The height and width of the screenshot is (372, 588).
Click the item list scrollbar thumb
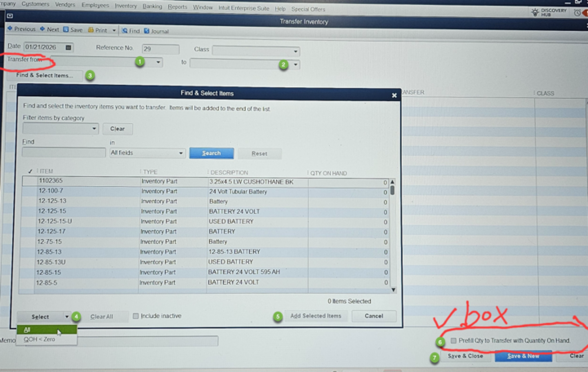[392, 190]
